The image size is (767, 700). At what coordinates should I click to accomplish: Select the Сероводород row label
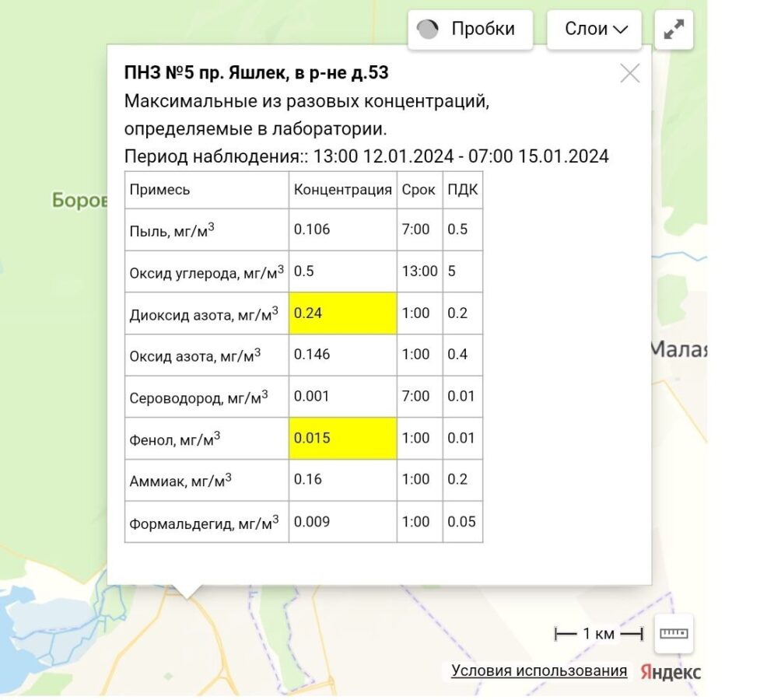pos(198,397)
